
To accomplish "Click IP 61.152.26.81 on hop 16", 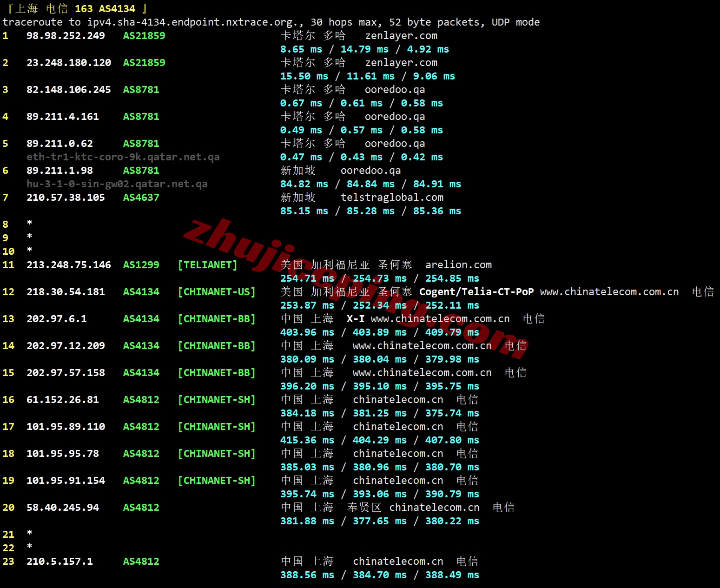I will (x=63, y=400).
